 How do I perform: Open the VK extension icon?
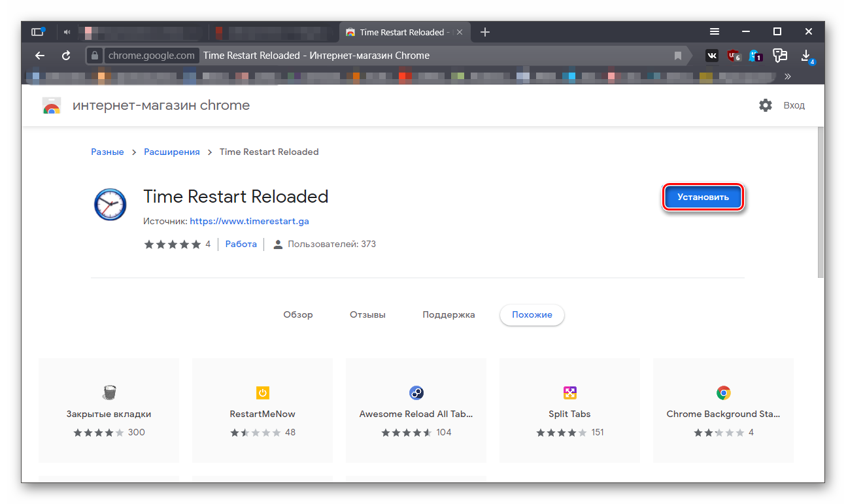[711, 56]
